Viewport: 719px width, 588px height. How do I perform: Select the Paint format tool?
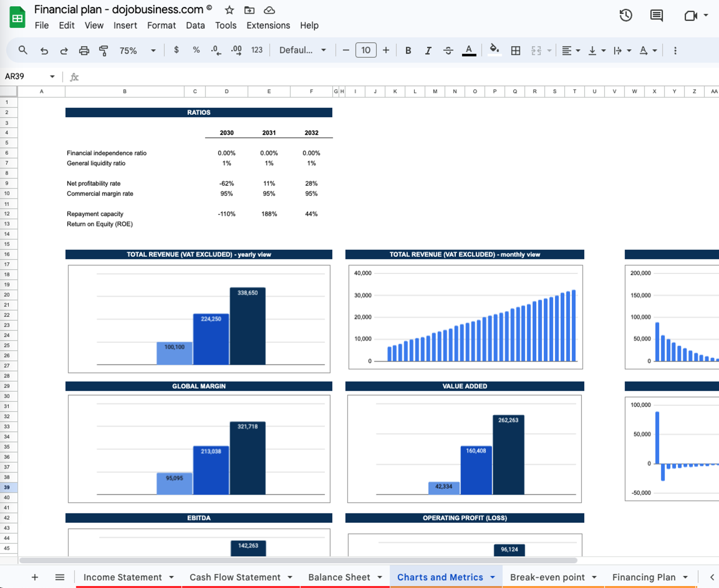tap(104, 50)
